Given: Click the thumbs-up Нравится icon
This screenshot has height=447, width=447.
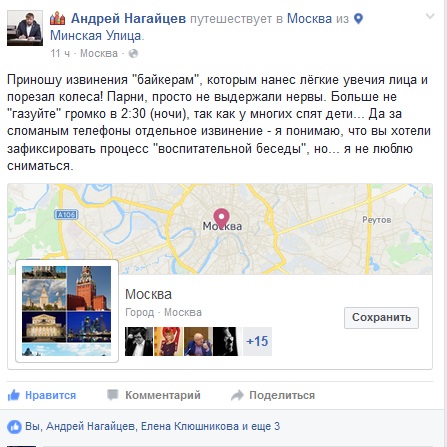Looking at the screenshot, I should point(14,395).
